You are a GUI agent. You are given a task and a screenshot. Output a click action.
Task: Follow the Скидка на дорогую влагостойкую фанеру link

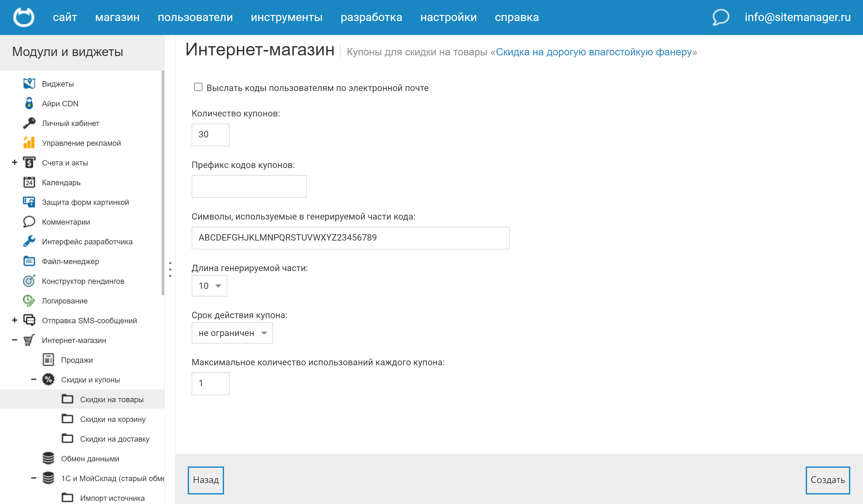594,52
